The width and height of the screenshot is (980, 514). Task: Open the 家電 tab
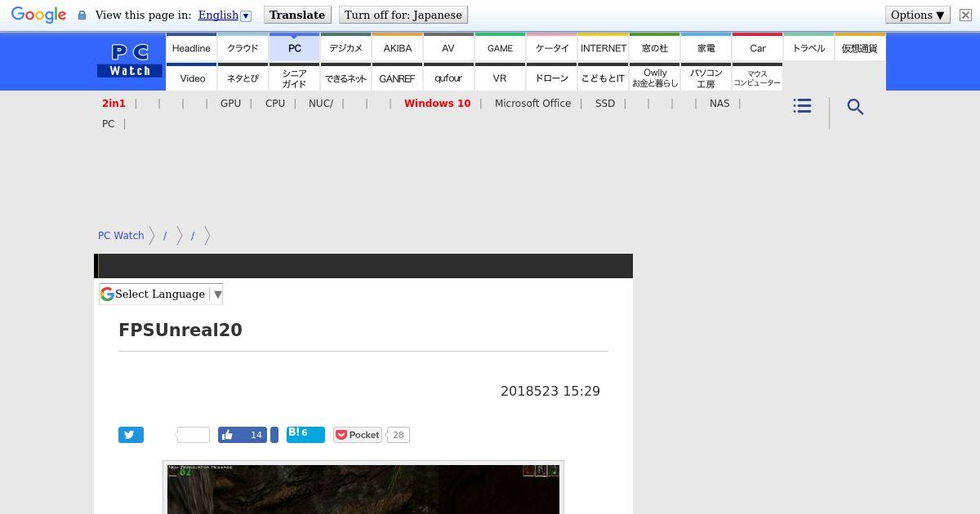pyautogui.click(x=706, y=48)
